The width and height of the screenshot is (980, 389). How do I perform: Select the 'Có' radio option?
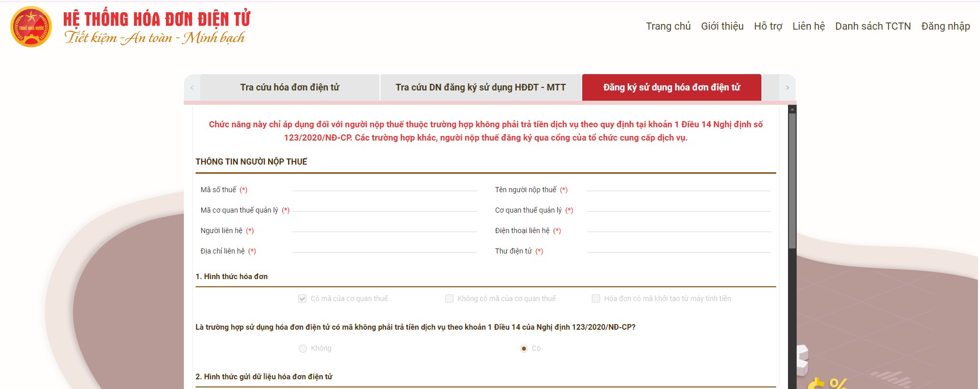point(524,349)
